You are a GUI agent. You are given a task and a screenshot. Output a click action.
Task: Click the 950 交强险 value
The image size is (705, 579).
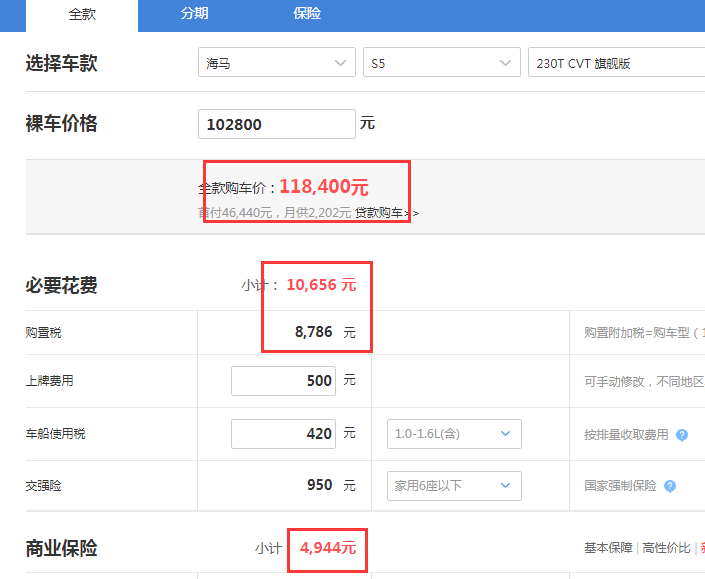click(320, 485)
